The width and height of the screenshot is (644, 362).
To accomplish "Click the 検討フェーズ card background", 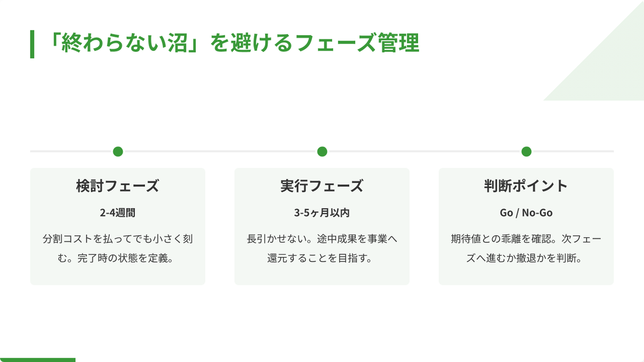I will 118,226.
